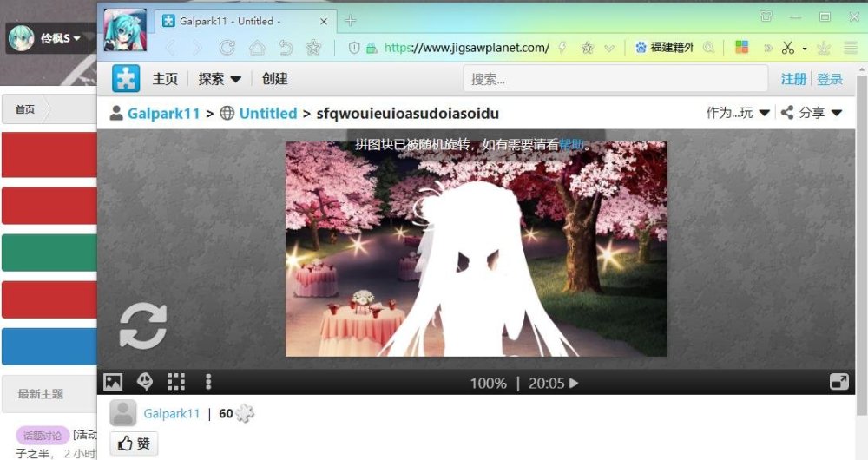868x460 pixels.
Task: Open the downloads icon in toolbar
Action: (x=824, y=48)
